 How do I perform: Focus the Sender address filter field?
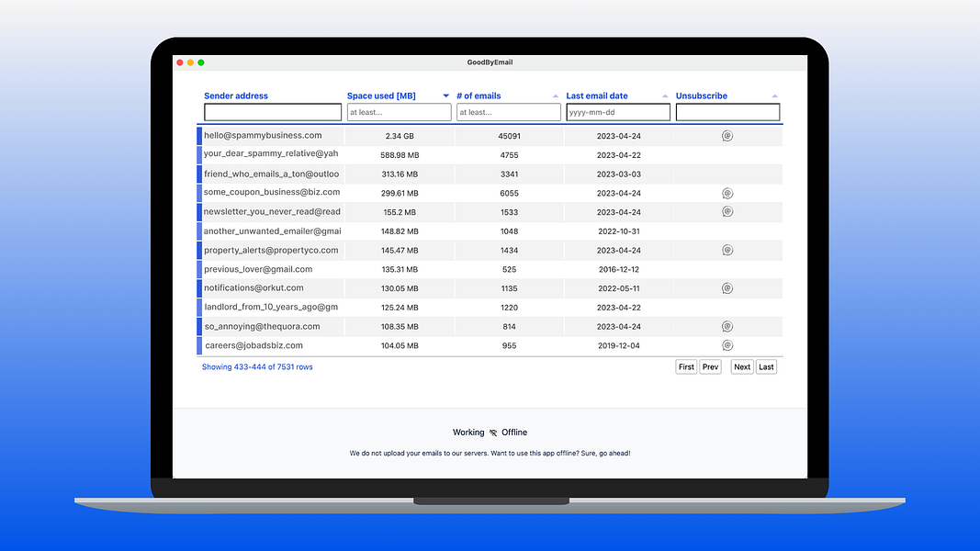273,112
